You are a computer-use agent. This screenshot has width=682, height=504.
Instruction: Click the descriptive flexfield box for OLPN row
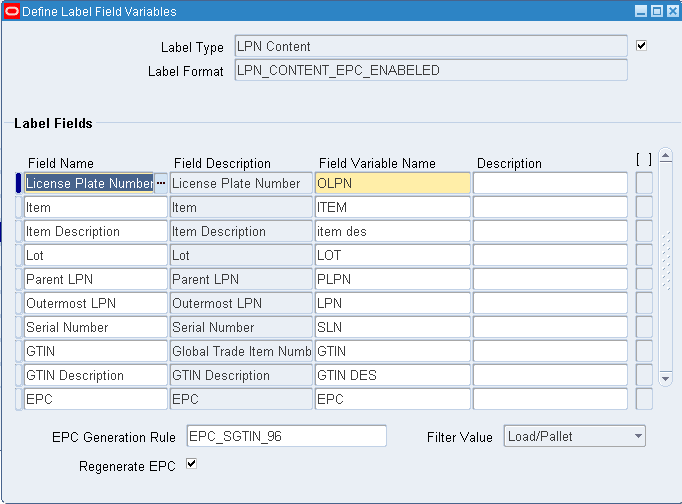tap(644, 184)
